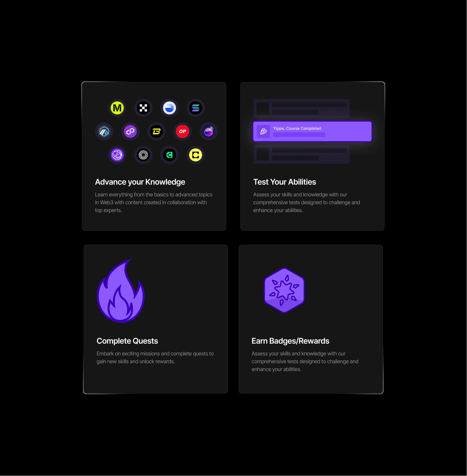This screenshot has height=476, width=467.
Task: Click the Earn Badges/Rewards heading
Action: click(x=290, y=341)
